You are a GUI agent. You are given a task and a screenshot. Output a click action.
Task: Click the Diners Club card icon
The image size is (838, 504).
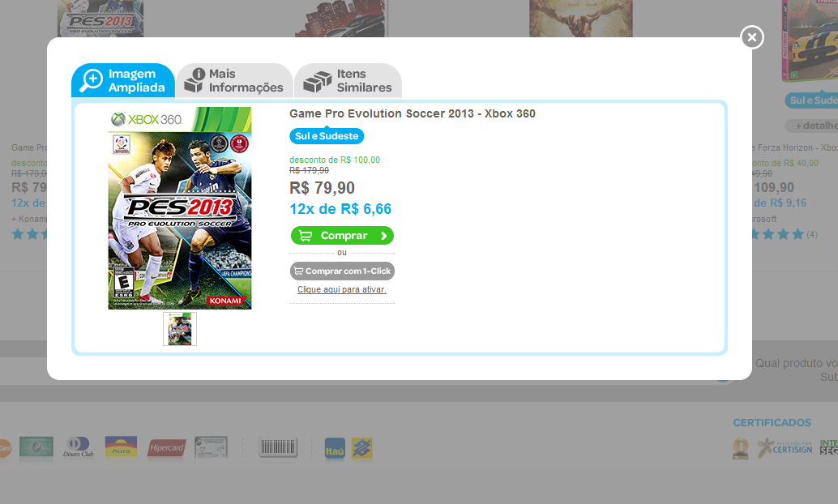click(x=78, y=447)
